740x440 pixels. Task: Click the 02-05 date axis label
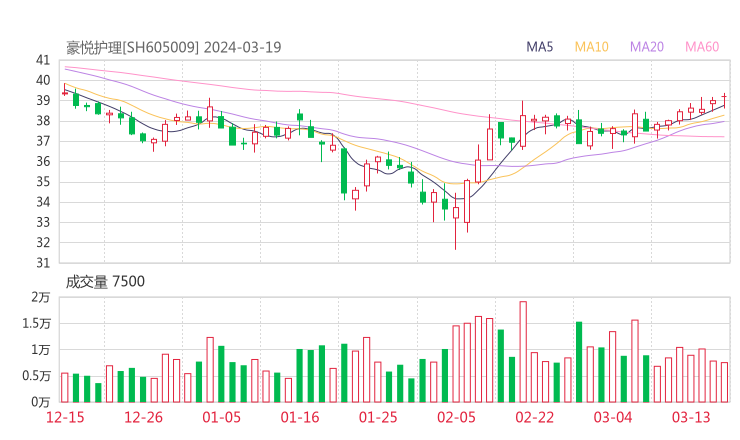tap(456, 417)
